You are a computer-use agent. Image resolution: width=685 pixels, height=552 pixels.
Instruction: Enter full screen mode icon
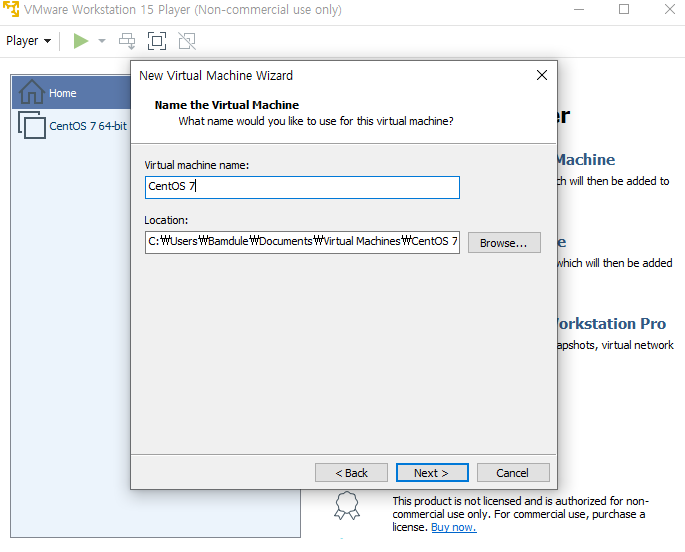[x=157, y=41]
